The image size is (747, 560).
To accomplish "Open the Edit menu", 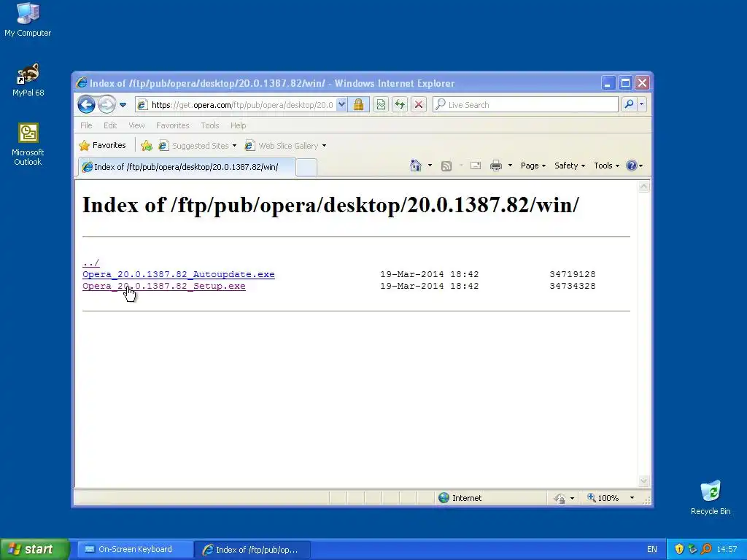I will point(110,125).
